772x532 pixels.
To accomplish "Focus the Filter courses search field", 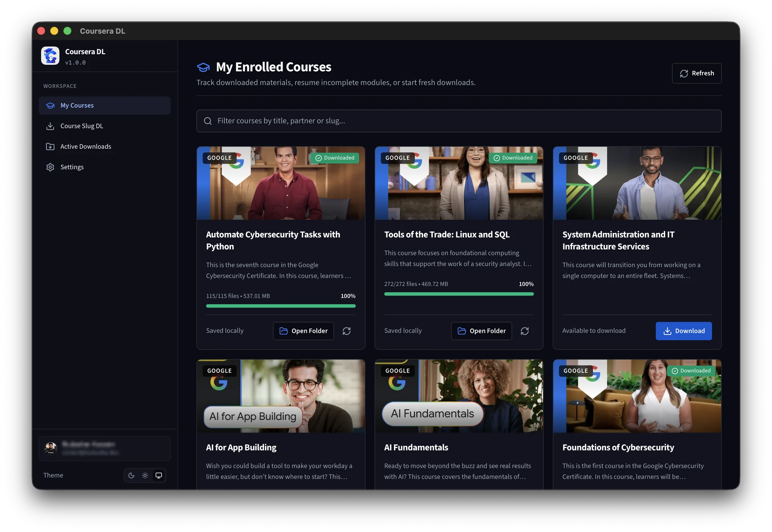I will coord(459,121).
